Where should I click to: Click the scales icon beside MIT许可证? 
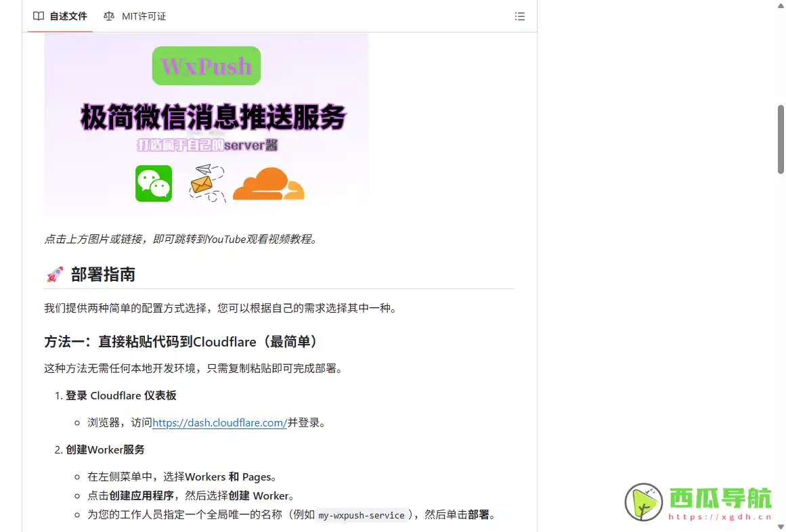(108, 16)
